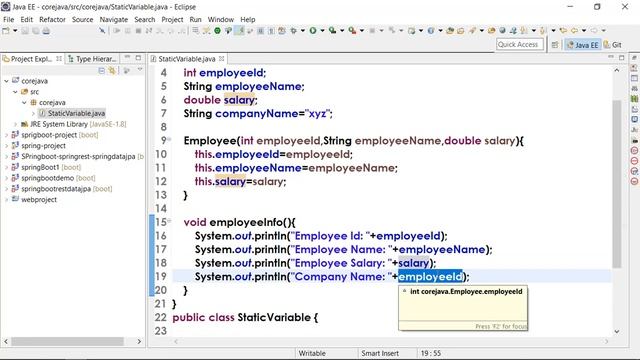The width and height of the screenshot is (640, 360).
Task: Click the fold marker at line 9
Action: point(169,140)
